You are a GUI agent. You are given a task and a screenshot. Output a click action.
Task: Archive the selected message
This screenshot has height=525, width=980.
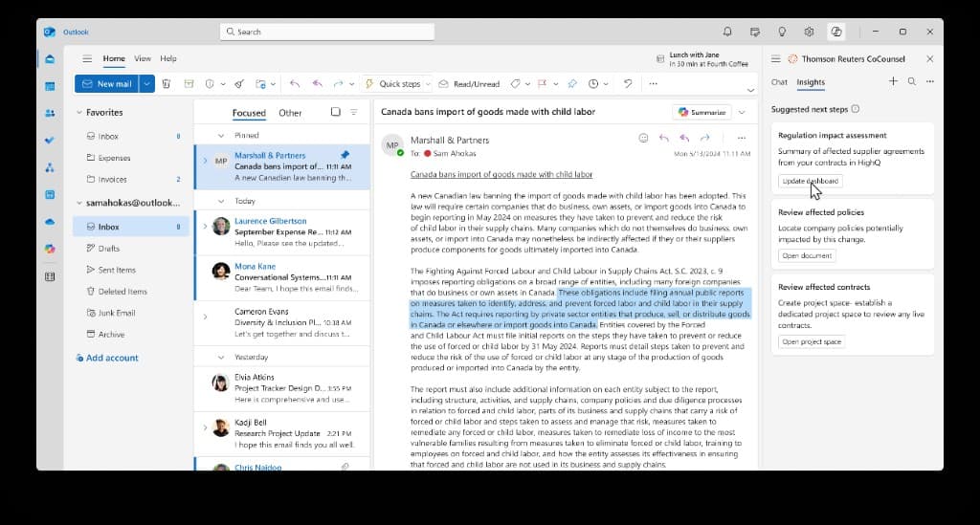coord(189,83)
